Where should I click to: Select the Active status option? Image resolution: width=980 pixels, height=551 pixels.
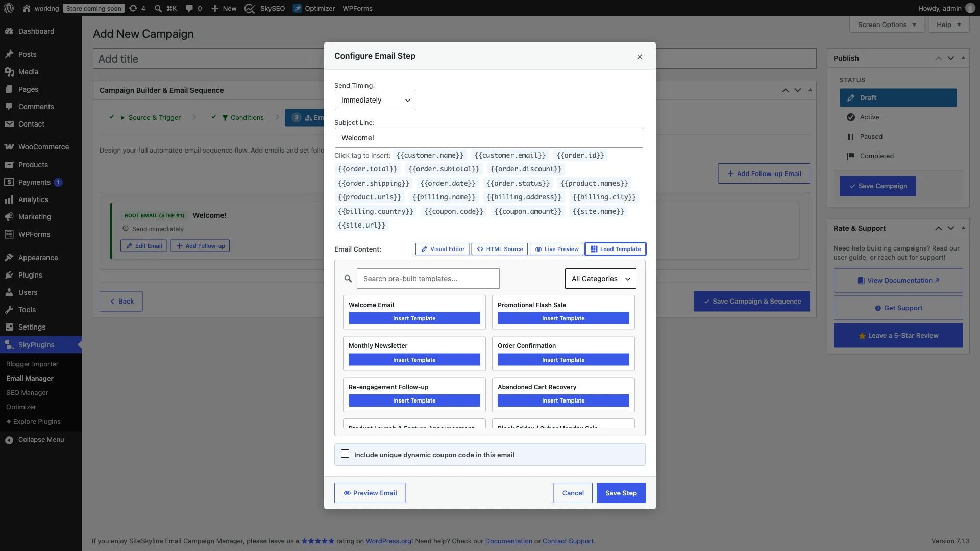(898, 117)
